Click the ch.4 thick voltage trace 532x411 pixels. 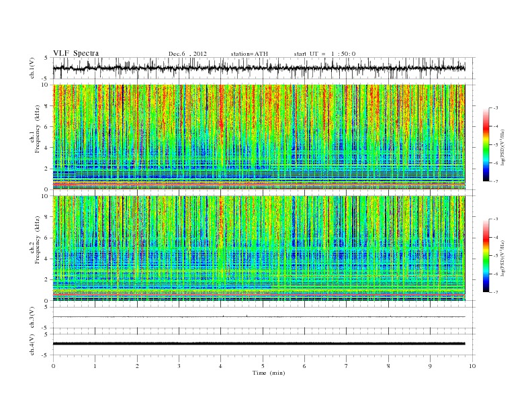tap(259, 344)
